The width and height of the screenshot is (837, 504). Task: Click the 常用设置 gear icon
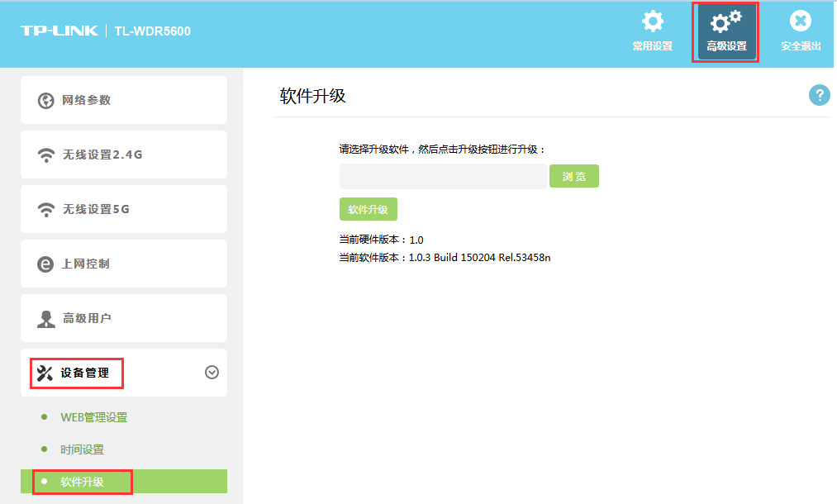(x=652, y=23)
